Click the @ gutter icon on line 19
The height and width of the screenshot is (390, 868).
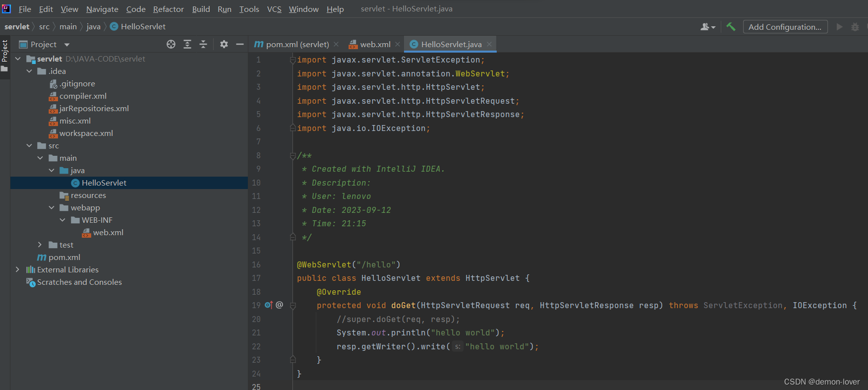[280, 305]
